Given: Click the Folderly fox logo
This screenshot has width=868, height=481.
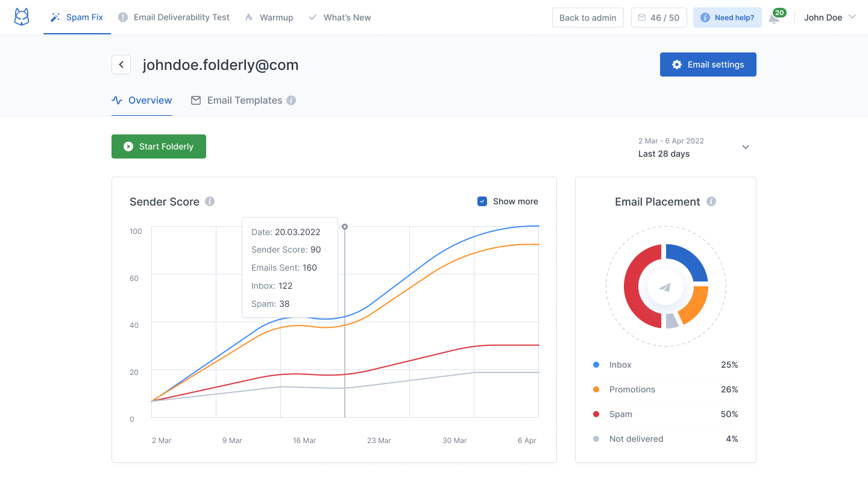Looking at the screenshot, I should [x=21, y=17].
